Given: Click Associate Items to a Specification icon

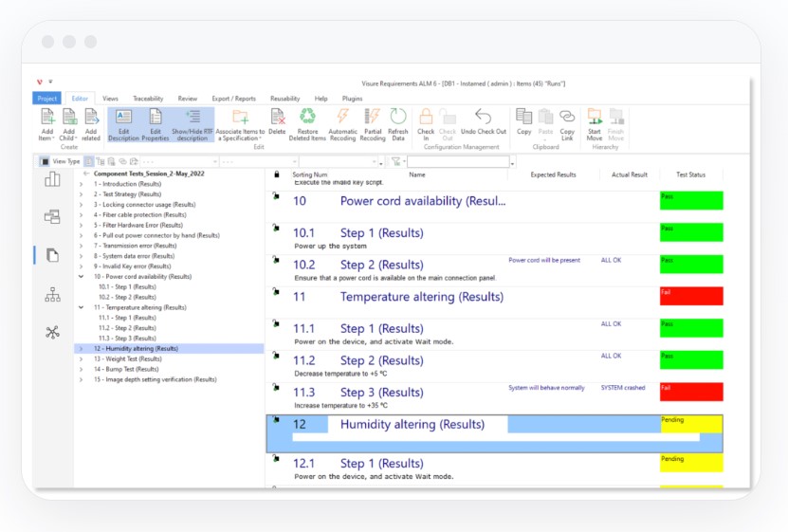Looking at the screenshot, I should coord(240,117).
